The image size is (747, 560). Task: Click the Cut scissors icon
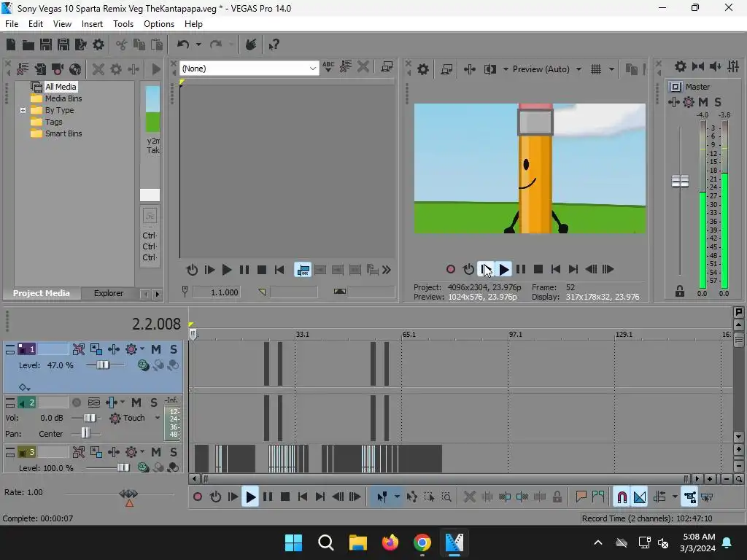point(122,44)
